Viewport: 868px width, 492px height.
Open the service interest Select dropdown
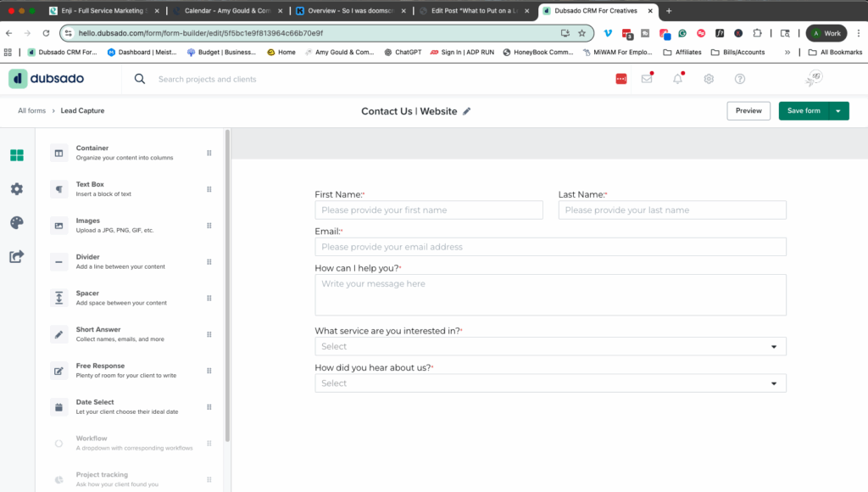coord(550,346)
